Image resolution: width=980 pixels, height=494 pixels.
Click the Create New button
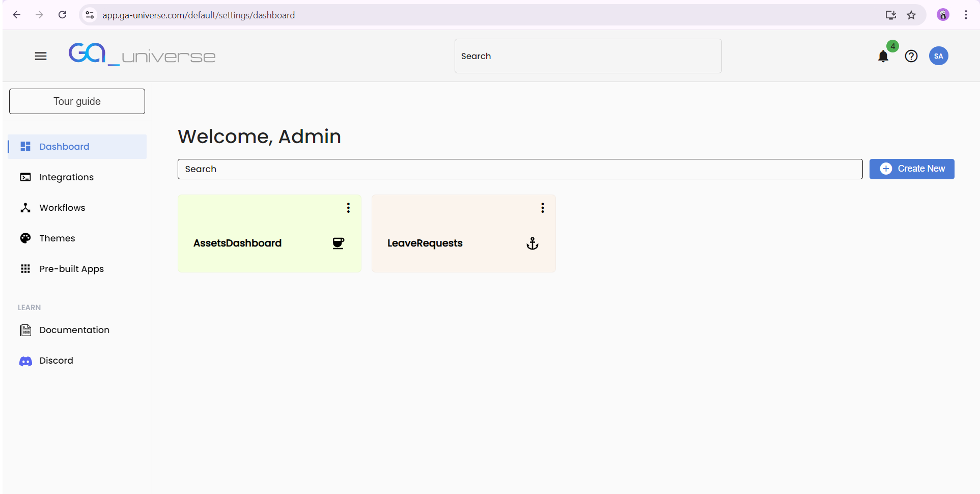point(912,169)
